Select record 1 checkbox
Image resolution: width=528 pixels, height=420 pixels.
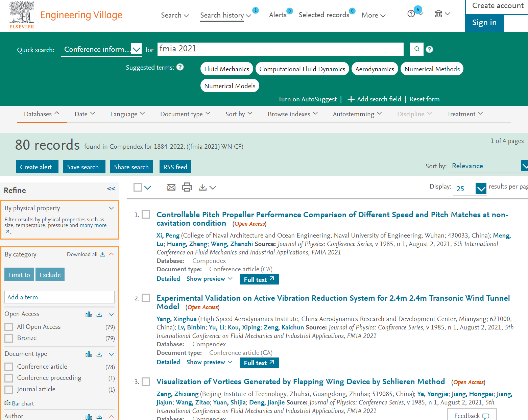coord(146,215)
